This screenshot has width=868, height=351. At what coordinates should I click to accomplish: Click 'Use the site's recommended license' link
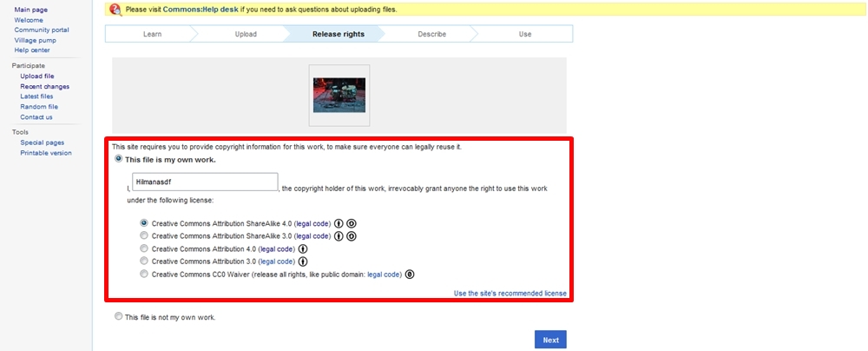pos(510,294)
